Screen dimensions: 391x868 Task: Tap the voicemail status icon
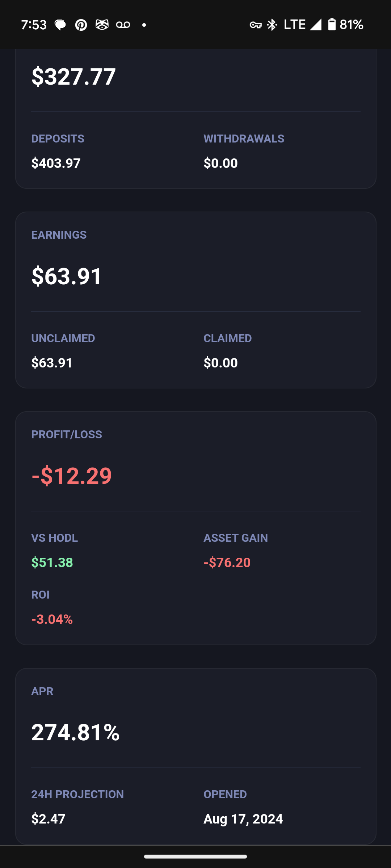[123, 25]
